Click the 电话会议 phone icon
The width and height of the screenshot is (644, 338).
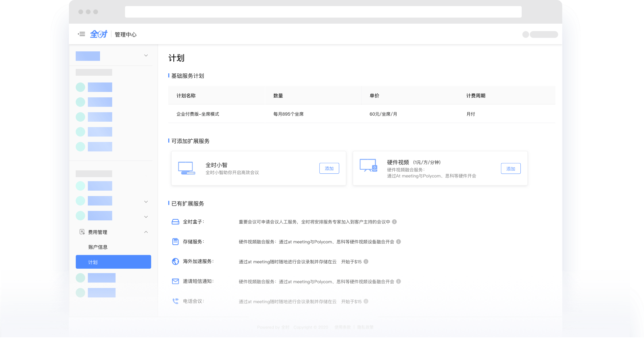coord(175,301)
